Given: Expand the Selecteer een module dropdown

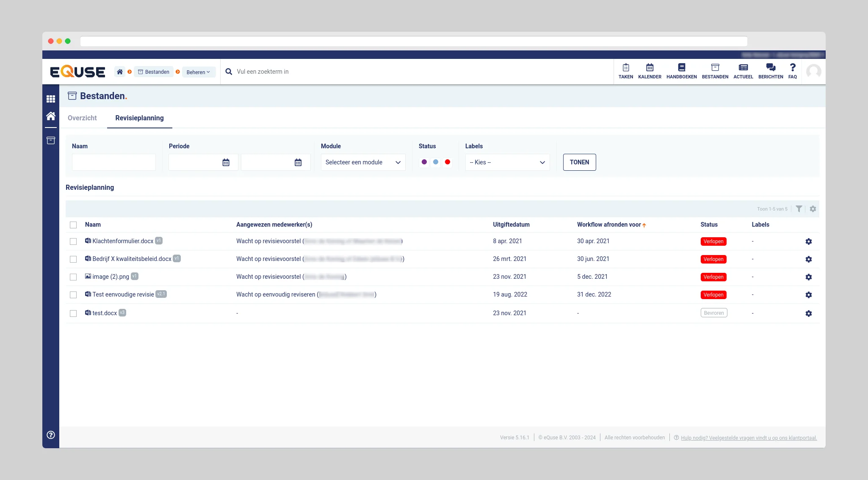Looking at the screenshot, I should 363,163.
